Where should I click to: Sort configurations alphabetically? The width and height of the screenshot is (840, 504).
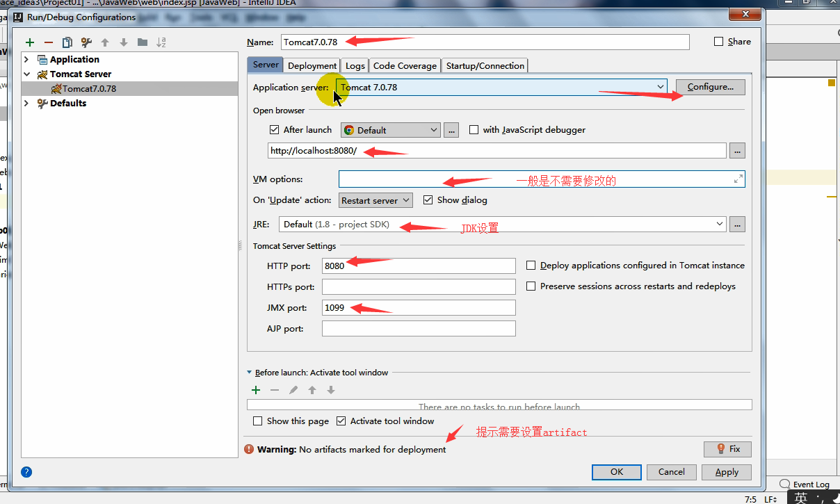[161, 42]
